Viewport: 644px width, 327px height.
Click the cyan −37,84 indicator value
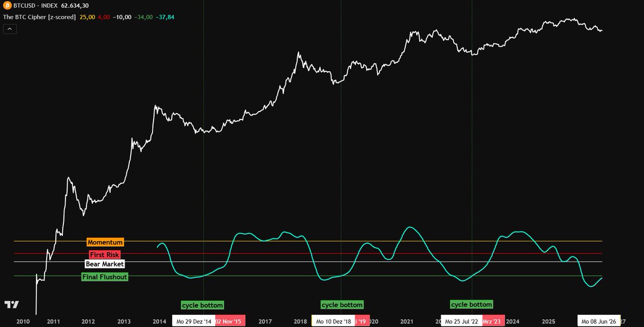pyautogui.click(x=165, y=17)
